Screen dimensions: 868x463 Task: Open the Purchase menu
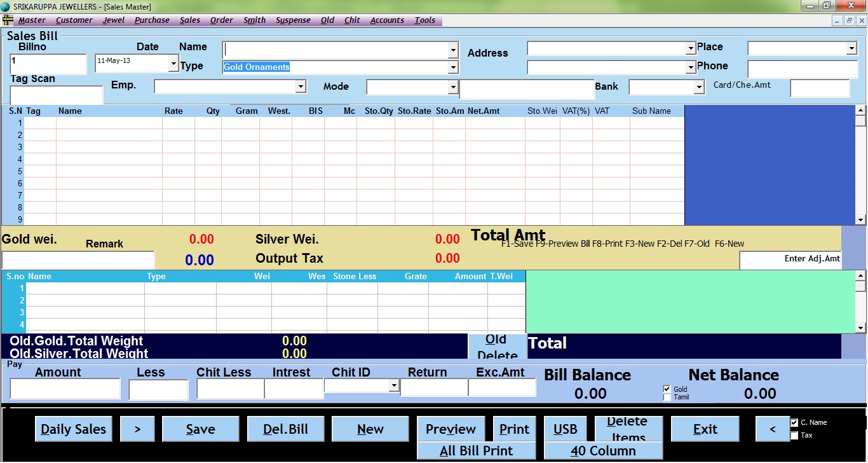click(x=152, y=20)
